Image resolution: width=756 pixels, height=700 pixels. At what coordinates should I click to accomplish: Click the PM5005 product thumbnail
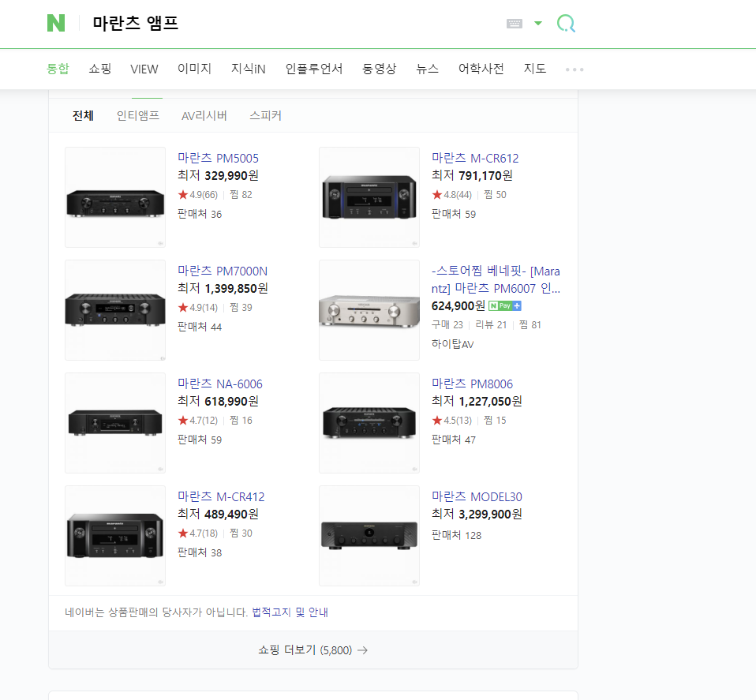(x=115, y=197)
